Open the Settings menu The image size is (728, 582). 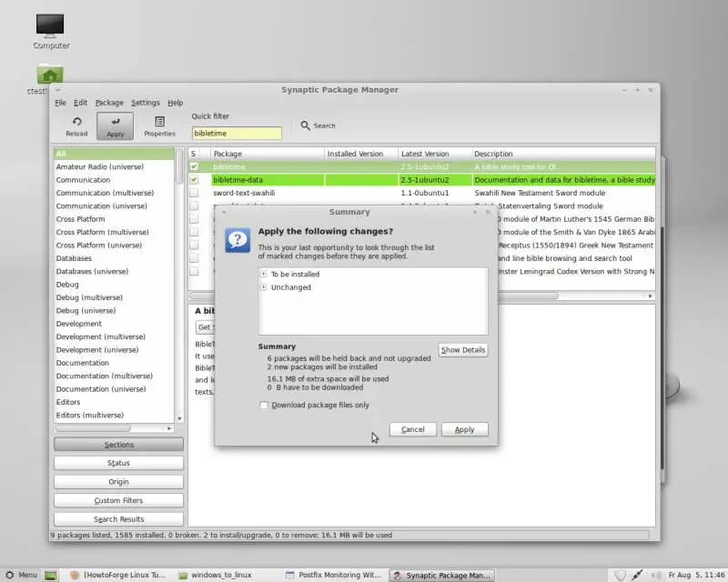[146, 103]
